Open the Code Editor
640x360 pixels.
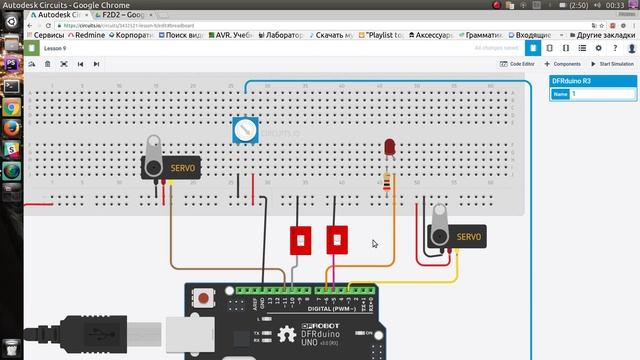[517, 64]
